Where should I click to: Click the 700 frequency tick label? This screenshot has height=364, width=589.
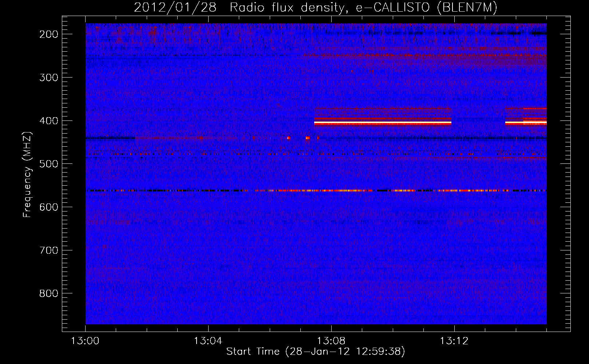coord(49,250)
